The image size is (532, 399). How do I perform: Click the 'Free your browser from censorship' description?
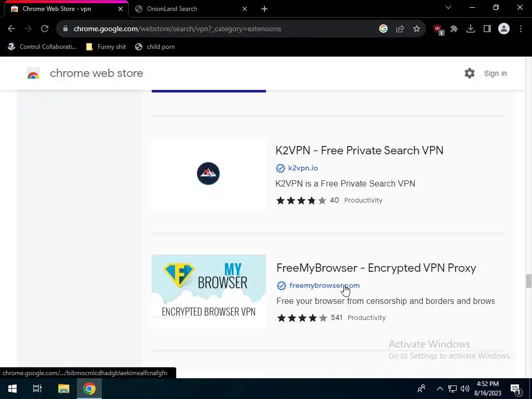[385, 301]
